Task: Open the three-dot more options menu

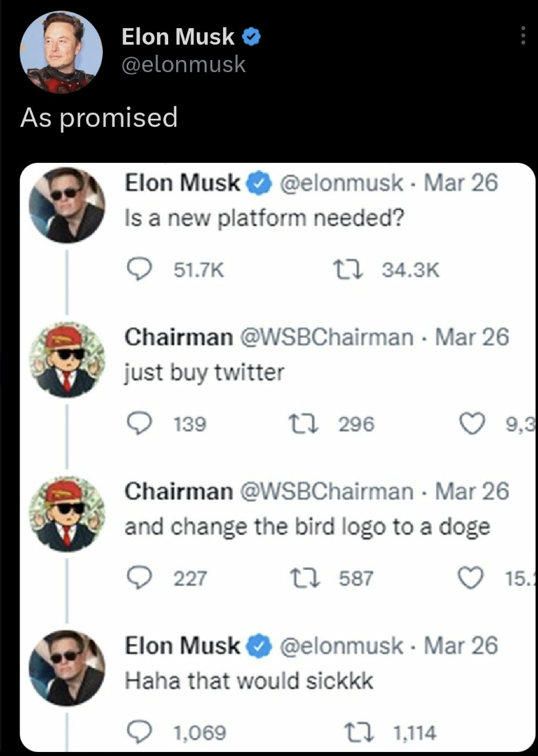Action: [x=523, y=37]
